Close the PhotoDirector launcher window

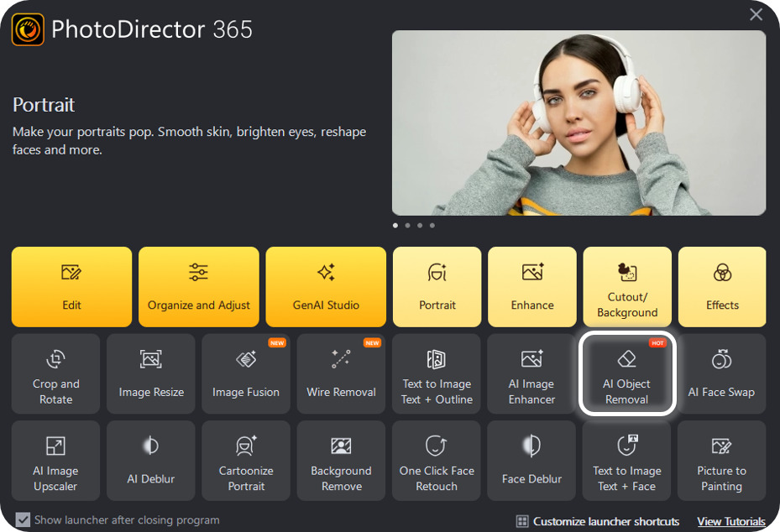point(756,14)
